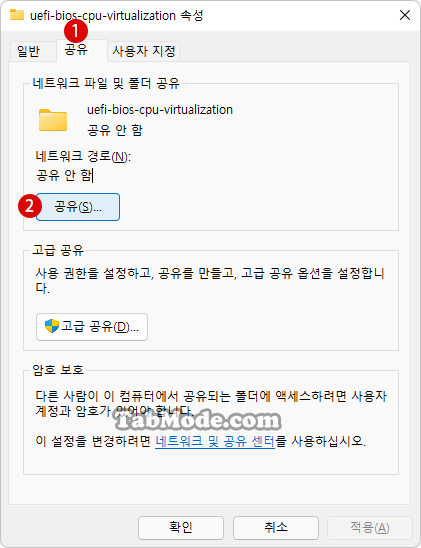Click the TabMode.com watermark
The image size is (421, 548).
(x=198, y=420)
